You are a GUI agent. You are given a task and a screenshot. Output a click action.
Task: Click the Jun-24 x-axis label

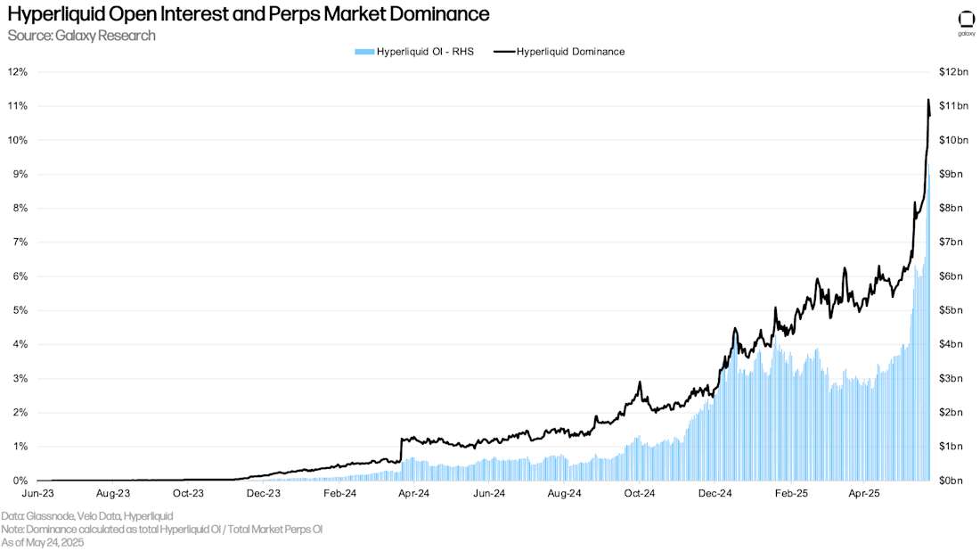[489, 493]
